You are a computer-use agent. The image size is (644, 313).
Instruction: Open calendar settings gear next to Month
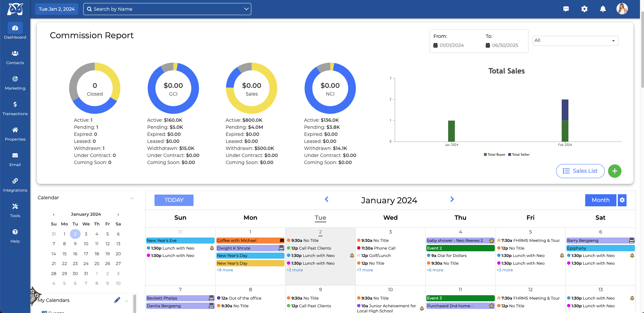622,200
